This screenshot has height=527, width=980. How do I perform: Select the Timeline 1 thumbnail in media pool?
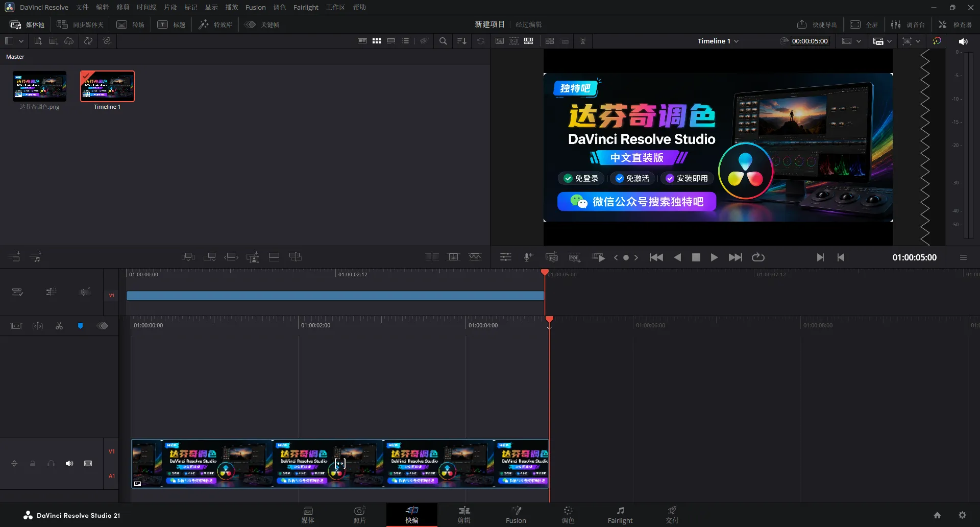107,86
